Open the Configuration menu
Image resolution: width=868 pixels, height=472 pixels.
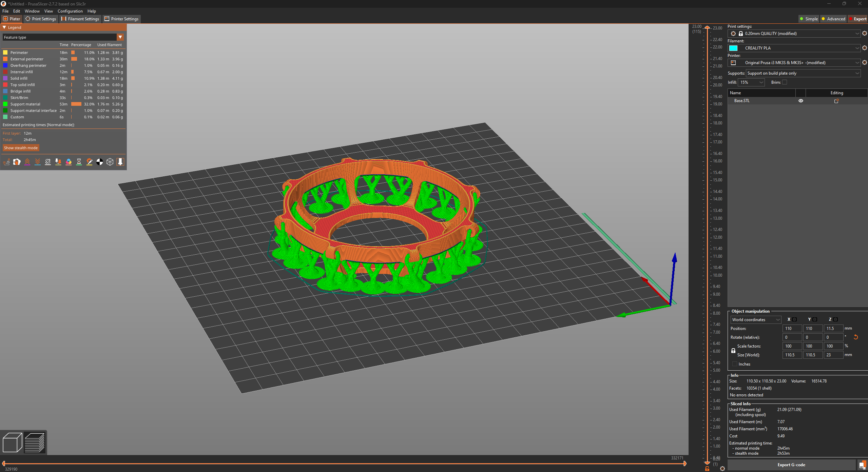click(70, 11)
